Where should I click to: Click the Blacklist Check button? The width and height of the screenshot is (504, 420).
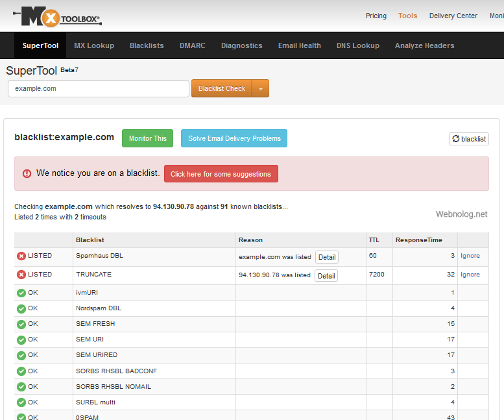[x=222, y=88]
